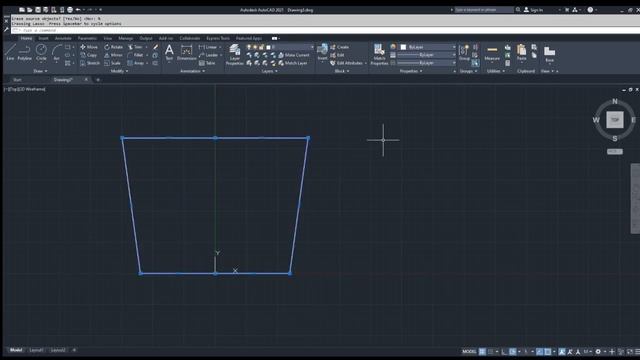640x360 pixels.
Task: Switch to Layout1 tab
Action: point(36,350)
